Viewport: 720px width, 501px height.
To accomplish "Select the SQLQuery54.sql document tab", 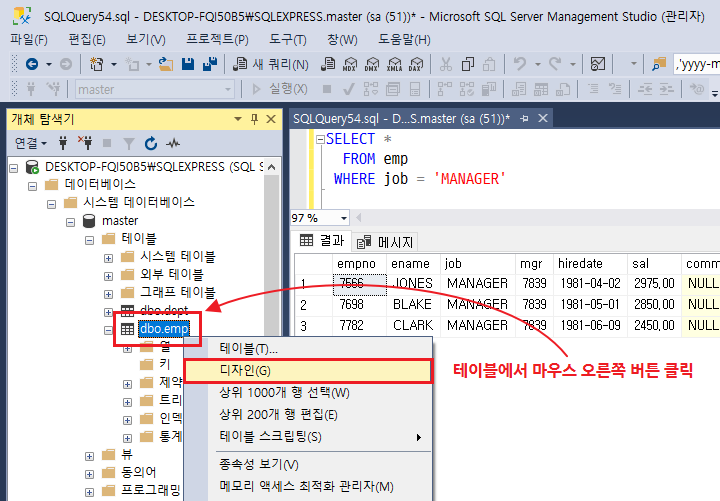I will (401, 119).
